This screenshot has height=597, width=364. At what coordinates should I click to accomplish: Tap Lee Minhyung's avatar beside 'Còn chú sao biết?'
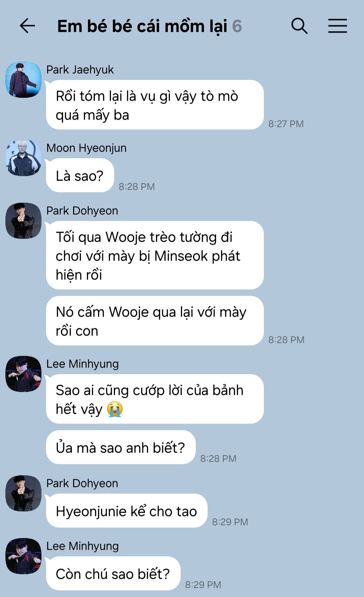click(x=23, y=556)
